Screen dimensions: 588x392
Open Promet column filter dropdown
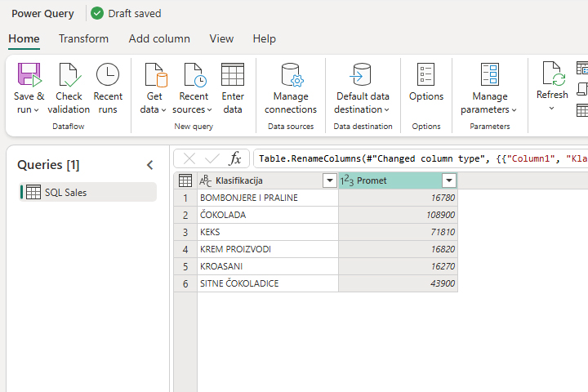[448, 180]
